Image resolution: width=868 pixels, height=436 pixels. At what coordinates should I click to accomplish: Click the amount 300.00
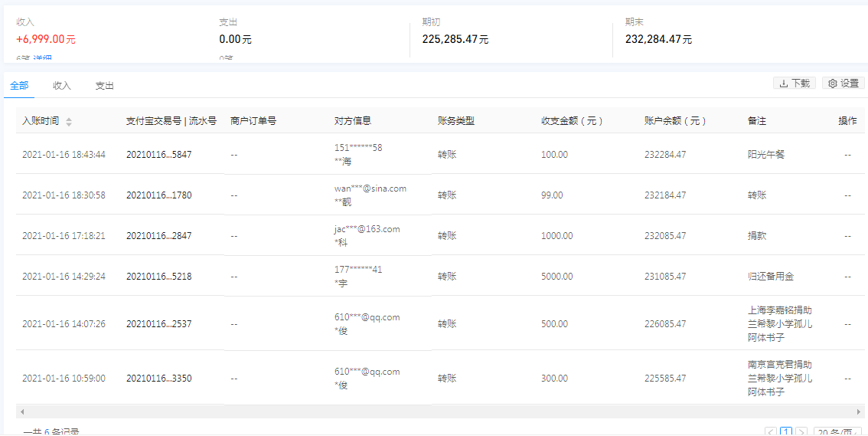click(x=554, y=379)
